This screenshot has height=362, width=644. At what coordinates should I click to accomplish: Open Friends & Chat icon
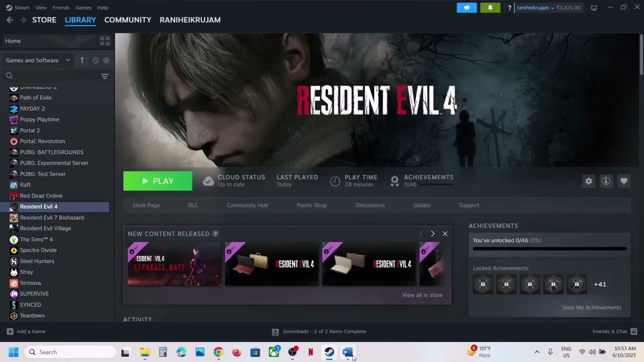pyautogui.click(x=634, y=331)
